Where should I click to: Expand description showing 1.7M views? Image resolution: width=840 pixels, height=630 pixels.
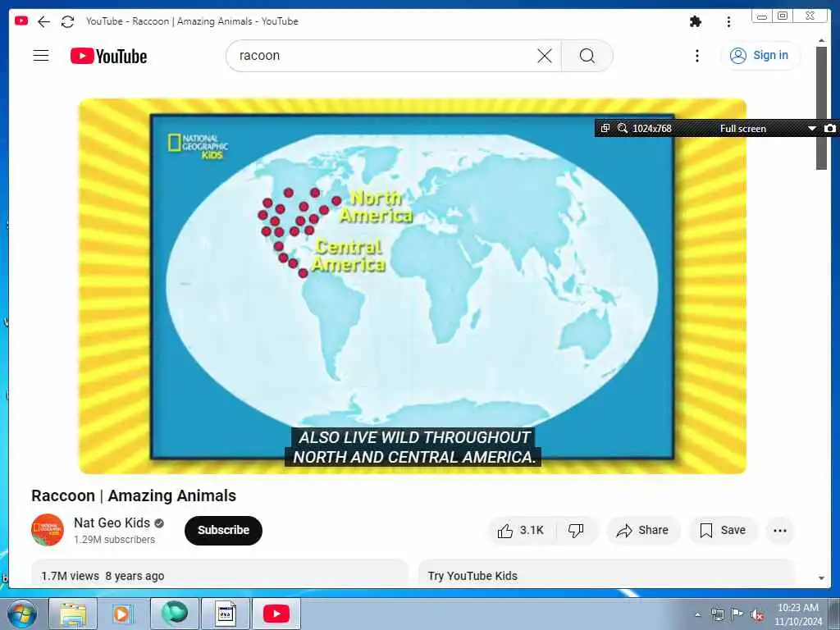coord(220,574)
